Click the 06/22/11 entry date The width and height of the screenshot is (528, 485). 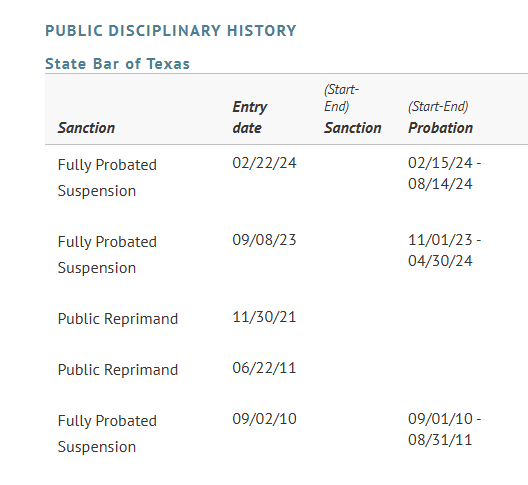pos(264,368)
